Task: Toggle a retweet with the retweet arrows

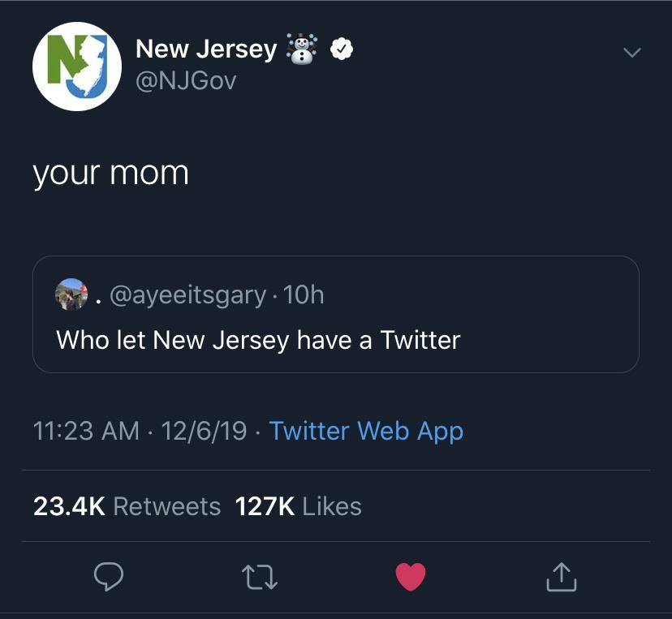Action: click(260, 578)
